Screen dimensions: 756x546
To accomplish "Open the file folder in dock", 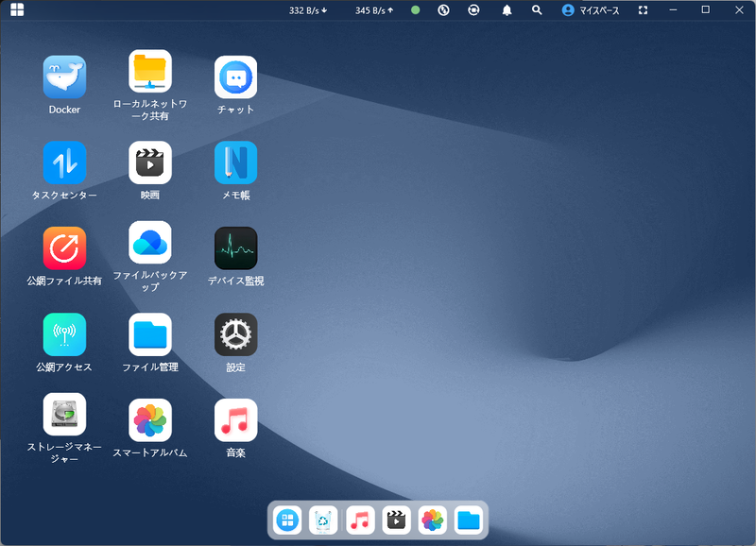I will pos(469,520).
